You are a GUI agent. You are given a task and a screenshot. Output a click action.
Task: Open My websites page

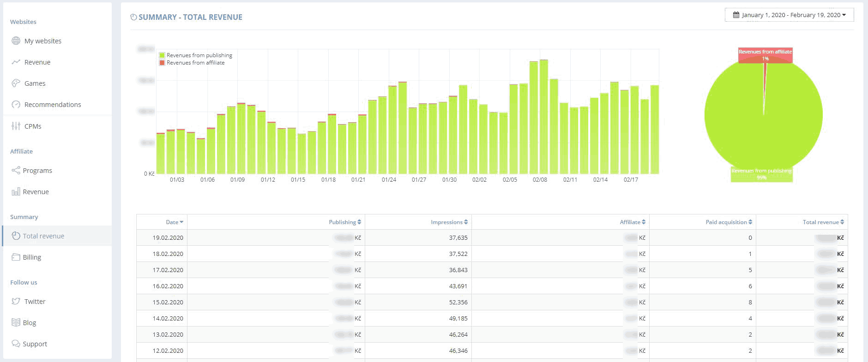coord(43,41)
